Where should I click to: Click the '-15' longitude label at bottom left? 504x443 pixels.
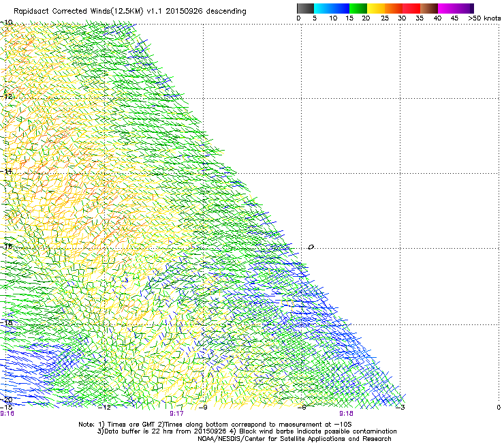pyautogui.click(x=6, y=408)
